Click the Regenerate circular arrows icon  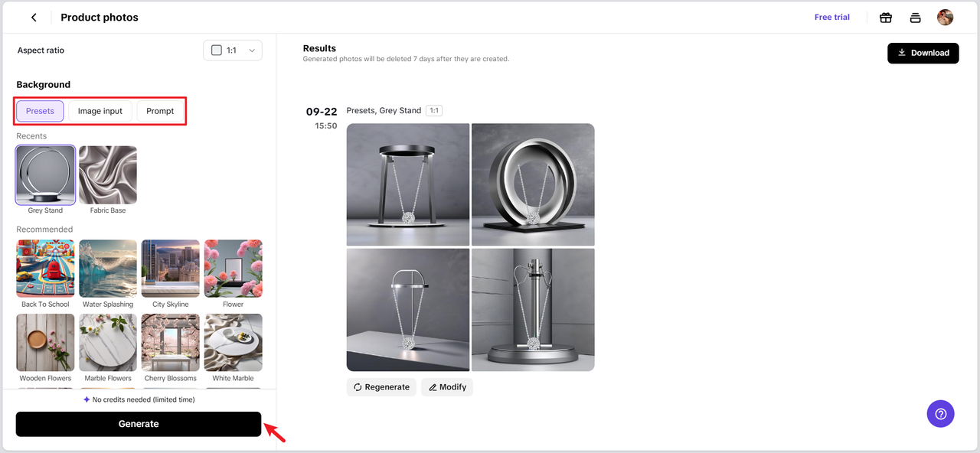click(x=358, y=387)
